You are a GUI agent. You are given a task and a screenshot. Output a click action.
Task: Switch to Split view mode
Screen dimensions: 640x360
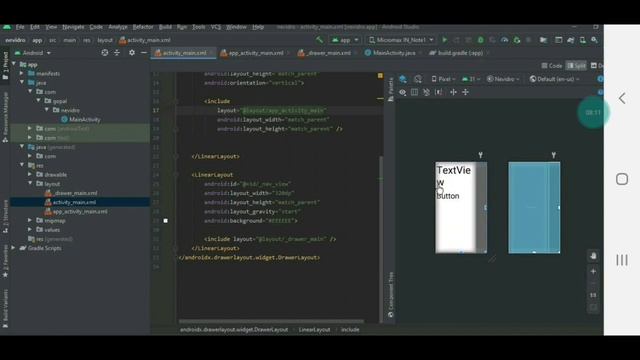576,66
